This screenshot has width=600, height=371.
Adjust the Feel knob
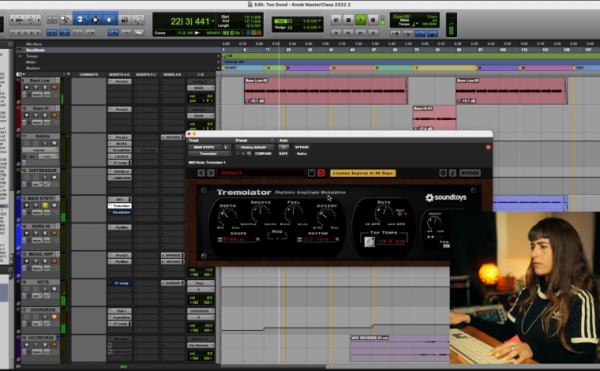point(293,213)
